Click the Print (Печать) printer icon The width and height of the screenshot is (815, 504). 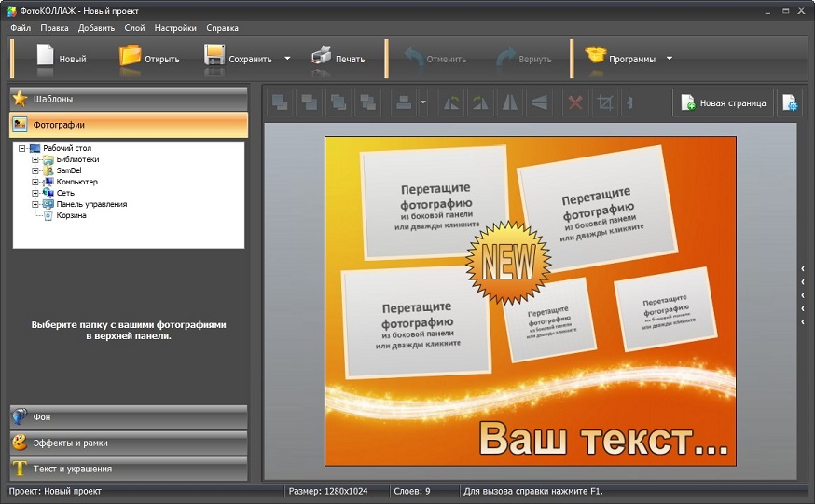tap(322, 56)
